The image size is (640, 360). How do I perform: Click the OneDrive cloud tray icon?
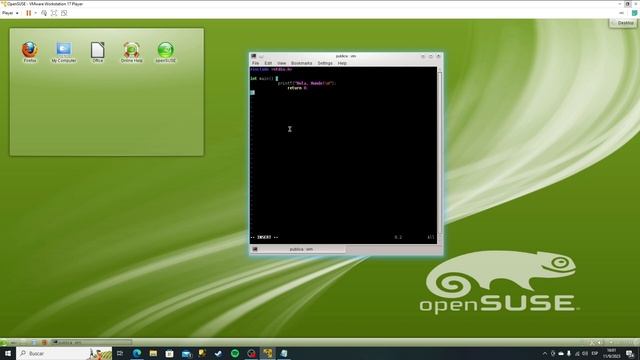coord(561,353)
